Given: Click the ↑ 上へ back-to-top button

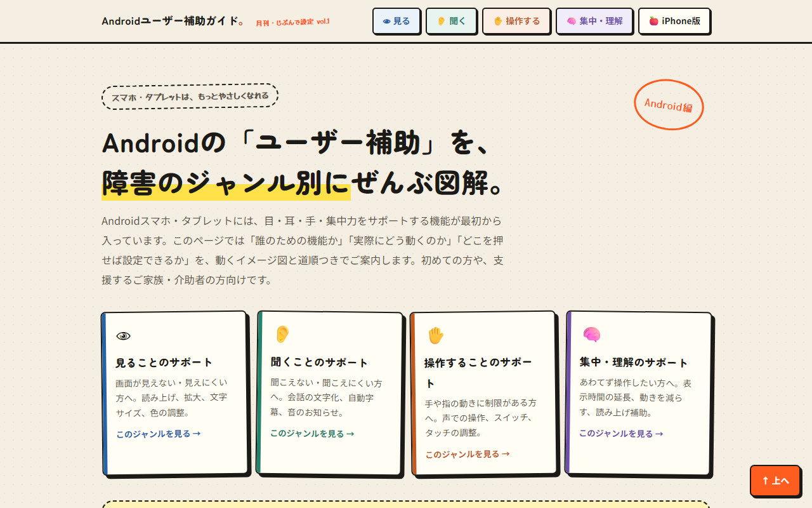Looking at the screenshot, I should (x=775, y=481).
